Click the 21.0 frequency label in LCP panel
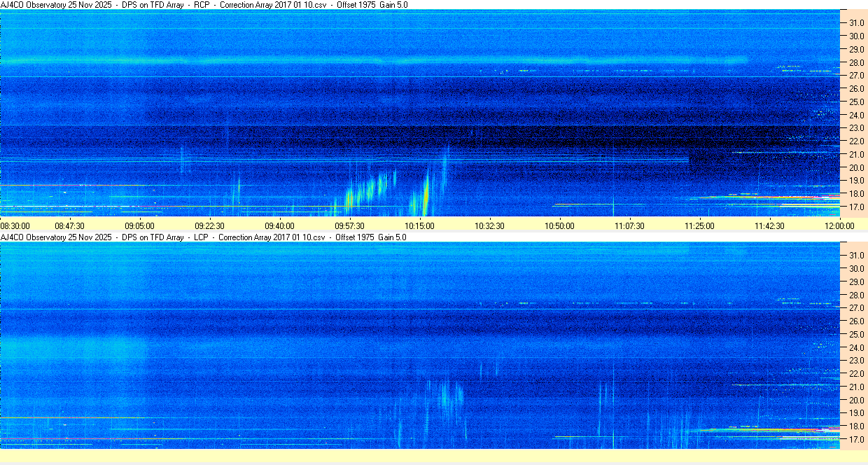Screen dimensions: 868x465 pos(856,387)
